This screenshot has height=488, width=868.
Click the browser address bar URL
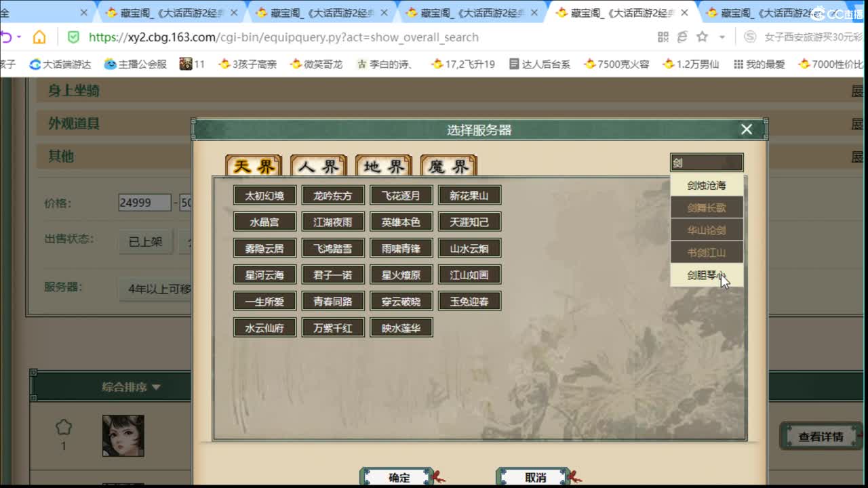283,37
